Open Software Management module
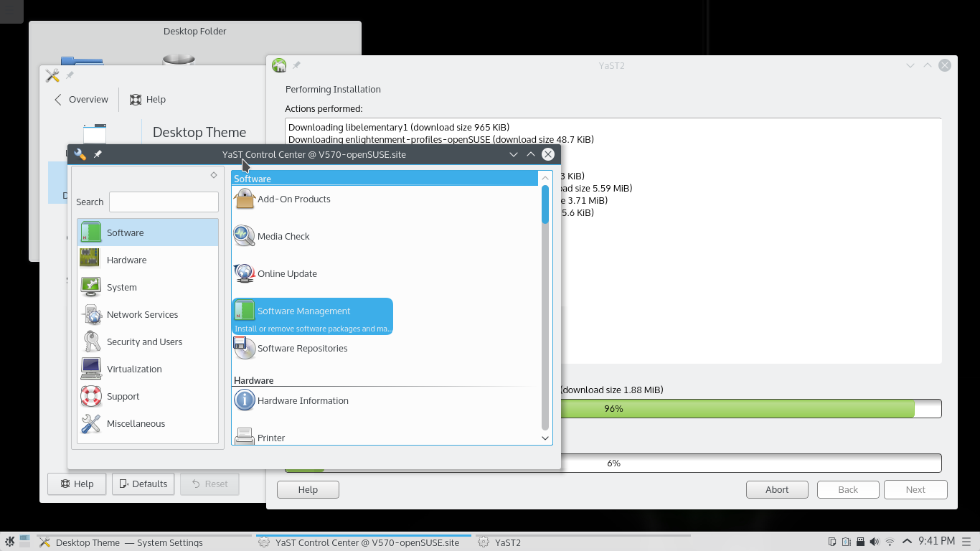980x551 pixels. 312,316
